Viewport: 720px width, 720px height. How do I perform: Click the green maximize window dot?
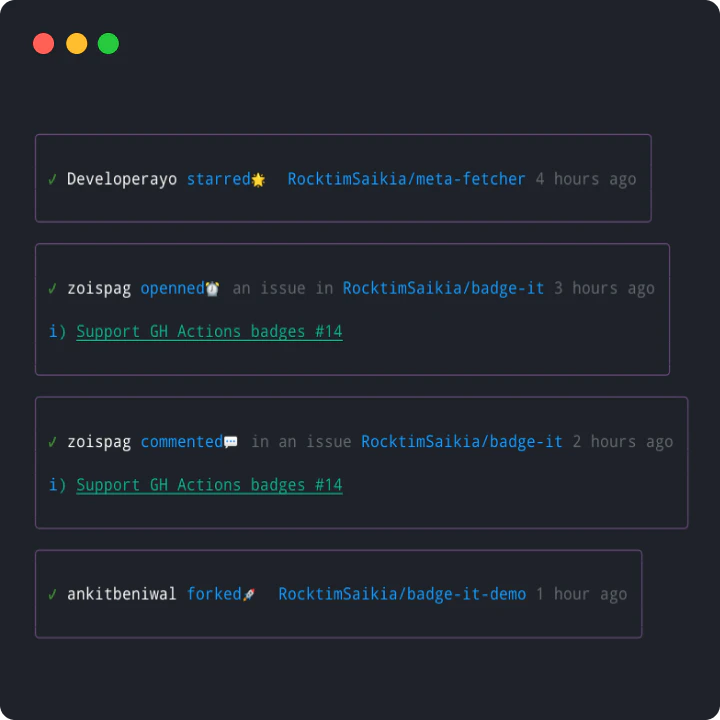point(108,44)
